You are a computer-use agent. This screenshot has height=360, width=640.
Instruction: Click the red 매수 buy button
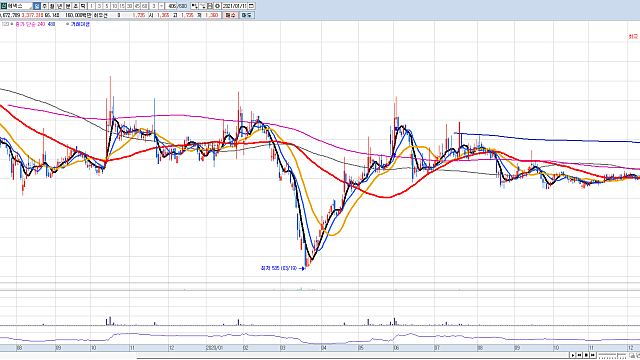(231, 15)
